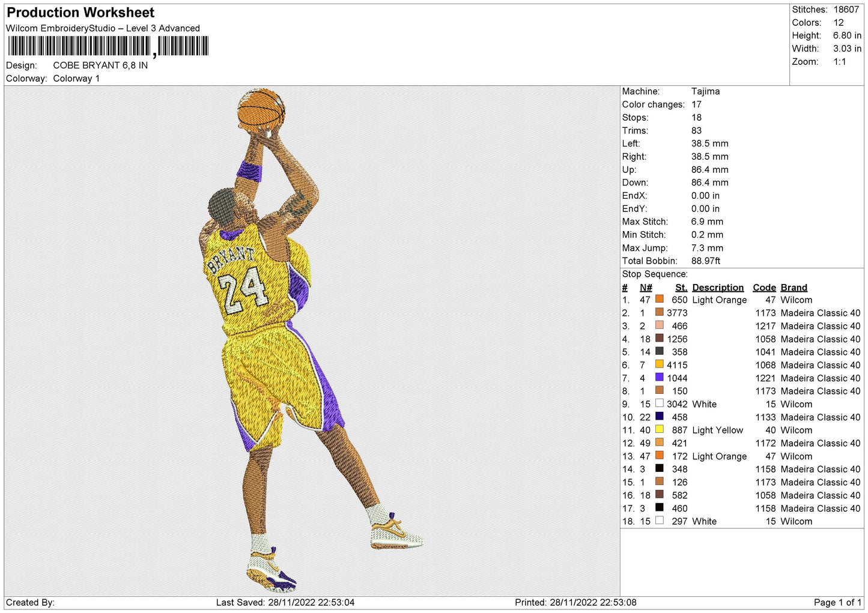868x613 pixels.
Task: Select the St. column header
Action: coord(681,288)
